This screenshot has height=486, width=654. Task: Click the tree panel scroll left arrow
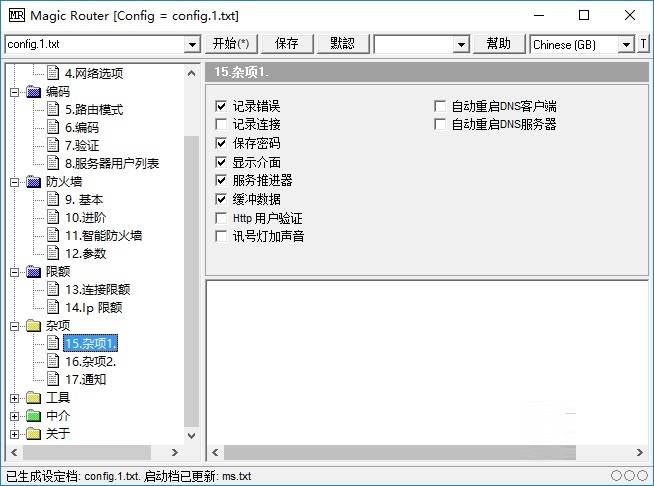point(15,452)
